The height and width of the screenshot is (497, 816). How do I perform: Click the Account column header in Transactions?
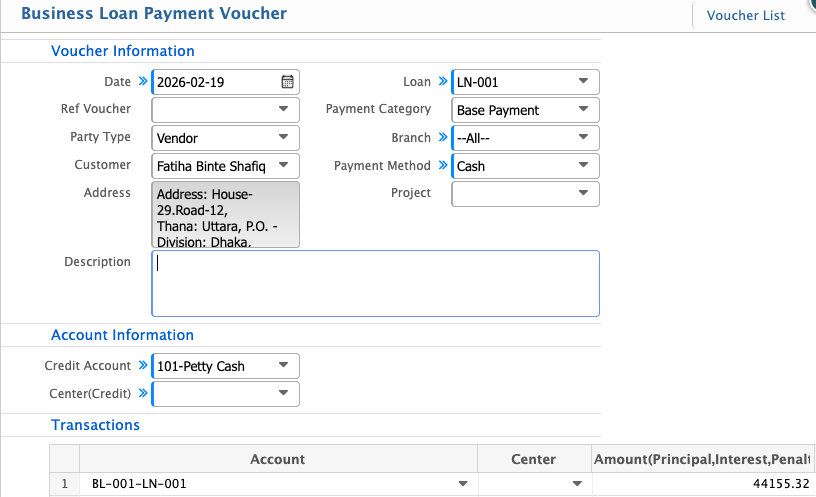click(277, 459)
